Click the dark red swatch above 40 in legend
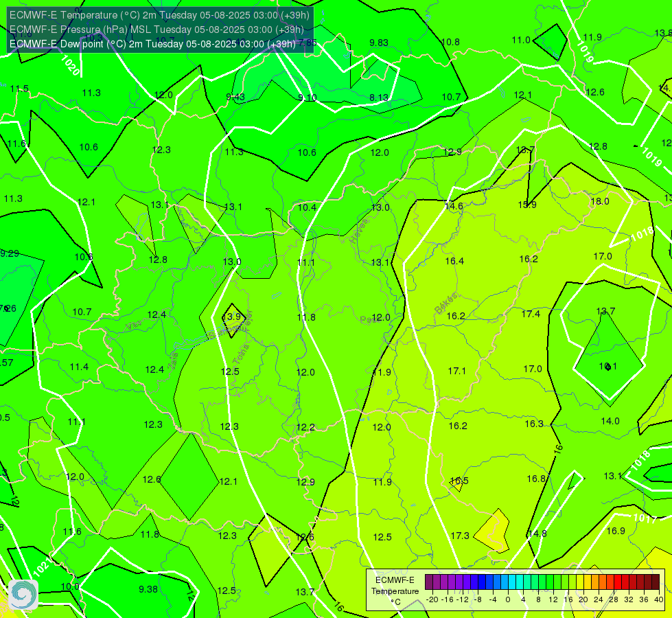Image resolution: width=672 pixels, height=618 pixels. (x=656, y=582)
